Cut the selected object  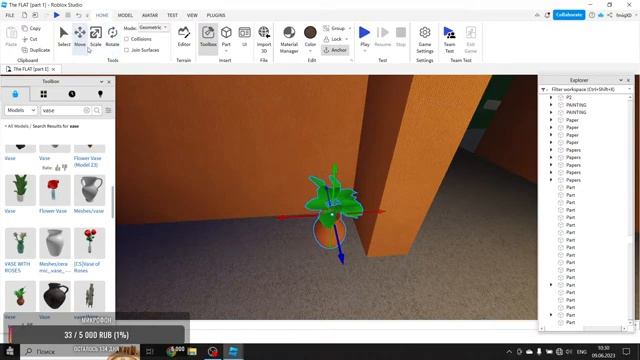pos(30,39)
